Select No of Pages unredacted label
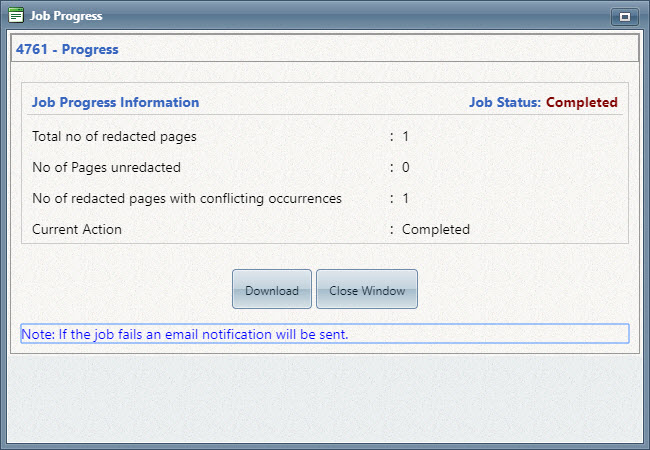Viewport: 650px width, 450px height. [107, 167]
